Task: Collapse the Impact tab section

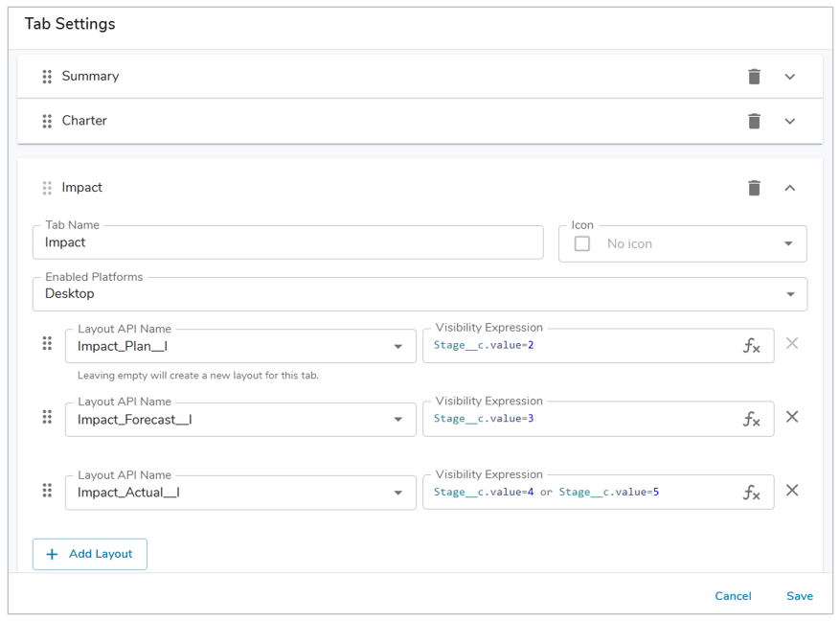Action: coord(790,188)
